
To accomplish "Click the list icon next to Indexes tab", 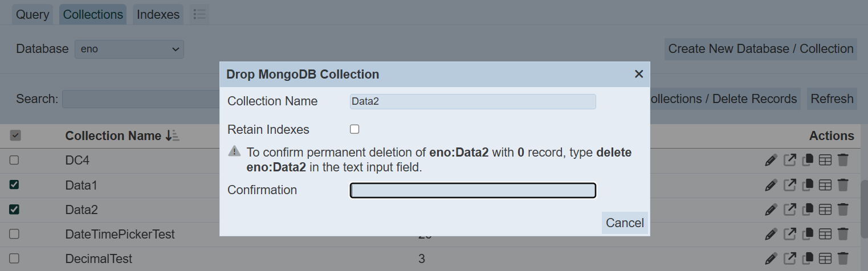I will click(x=199, y=15).
